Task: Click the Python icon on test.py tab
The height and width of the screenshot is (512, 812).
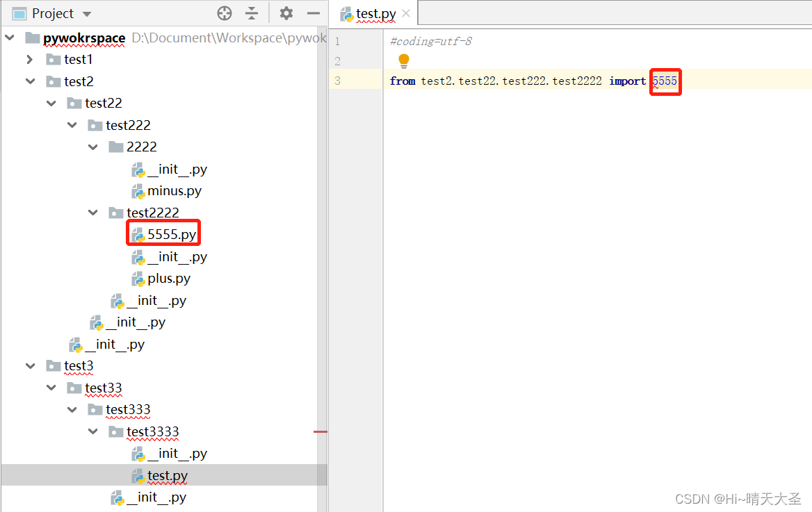Action: 347,15
